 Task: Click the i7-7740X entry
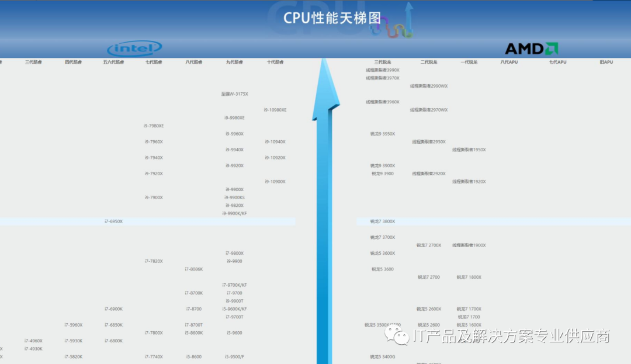click(x=154, y=357)
